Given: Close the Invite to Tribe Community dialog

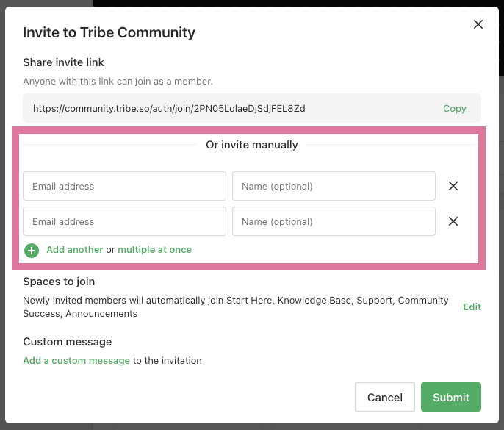Looking at the screenshot, I should click(478, 24).
